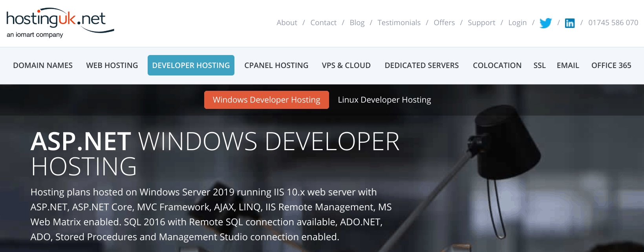Image resolution: width=644 pixels, height=252 pixels.
Task: Select the highlighted Developer Hosting menu item
Action: pos(191,65)
